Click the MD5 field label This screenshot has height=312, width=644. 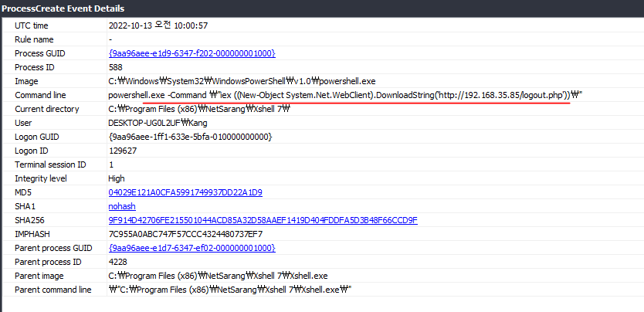pyautogui.click(x=23, y=192)
